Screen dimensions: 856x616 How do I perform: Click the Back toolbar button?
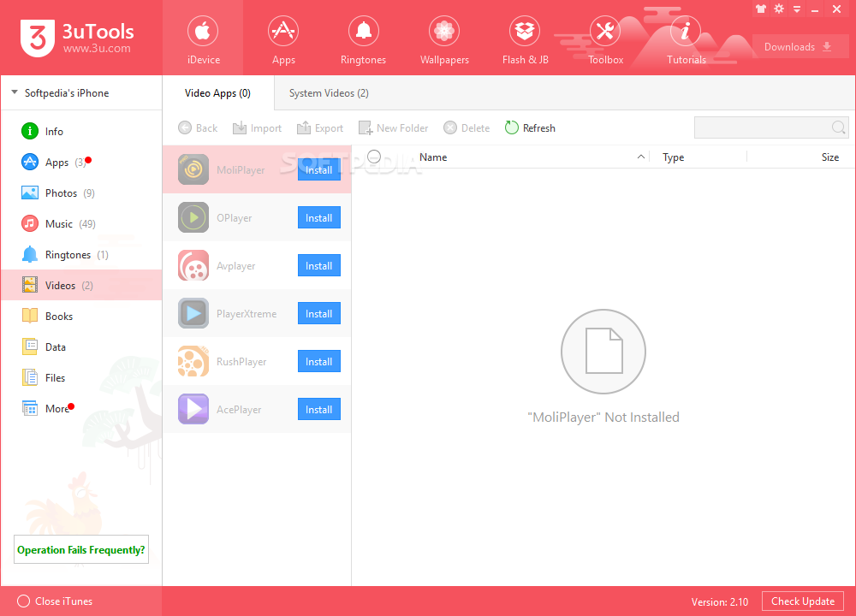(198, 127)
